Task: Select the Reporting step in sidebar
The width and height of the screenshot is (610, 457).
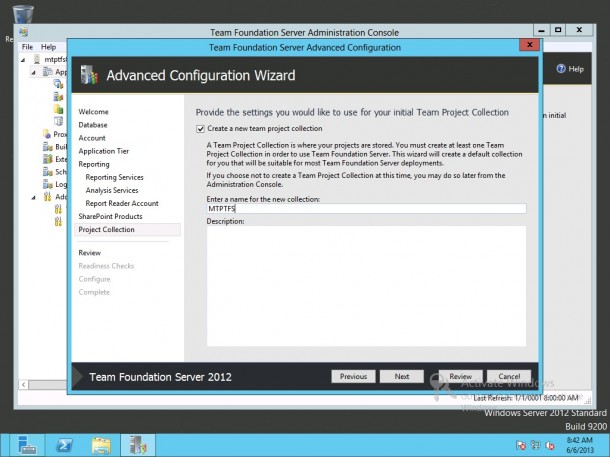Action: pyautogui.click(x=94, y=164)
